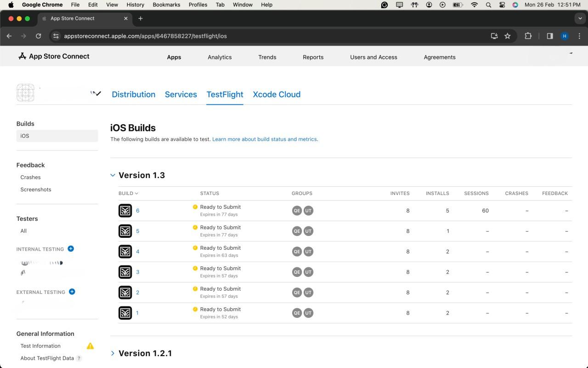Screen dimensions: 588x368
Task: View Screenshots feedback
Action: click(36, 190)
